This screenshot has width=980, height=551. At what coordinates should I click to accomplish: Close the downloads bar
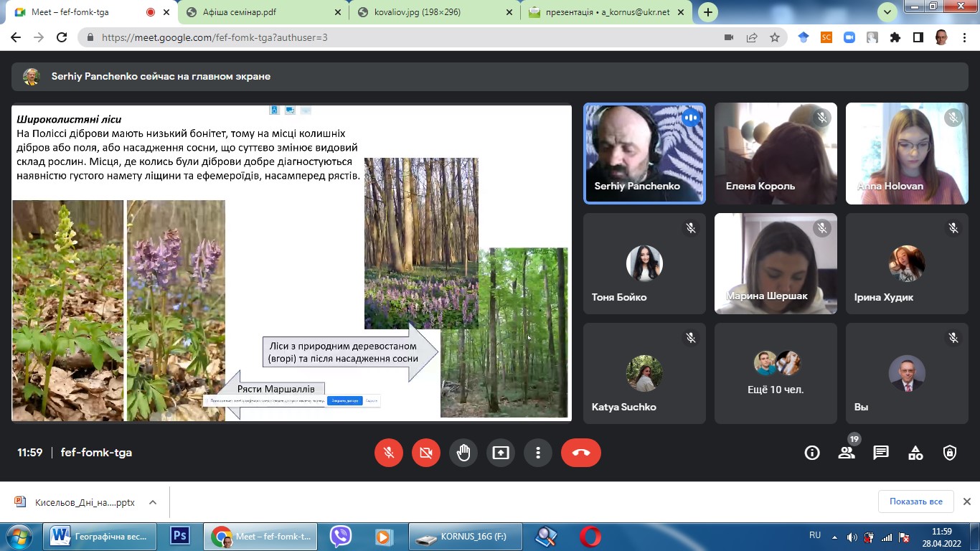(x=966, y=501)
